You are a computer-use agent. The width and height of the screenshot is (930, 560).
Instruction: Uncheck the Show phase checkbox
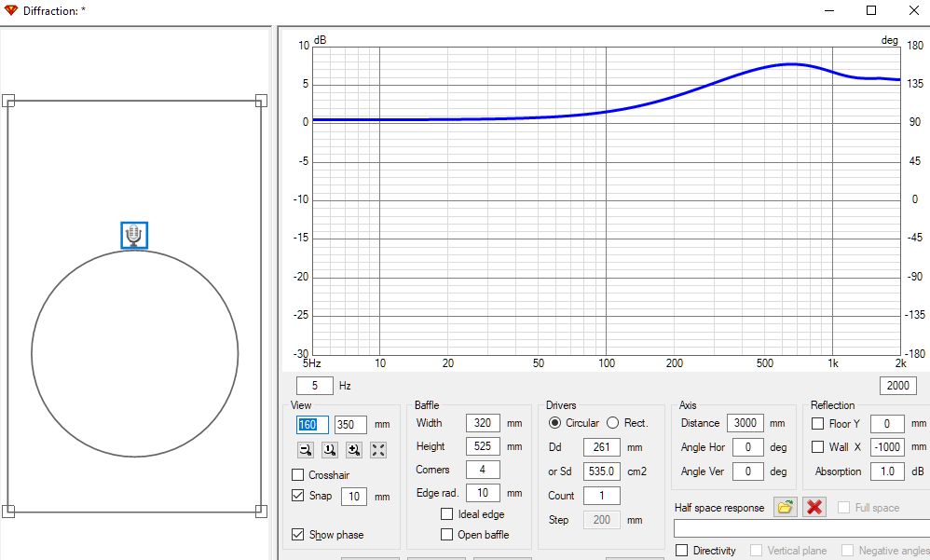tap(298, 535)
